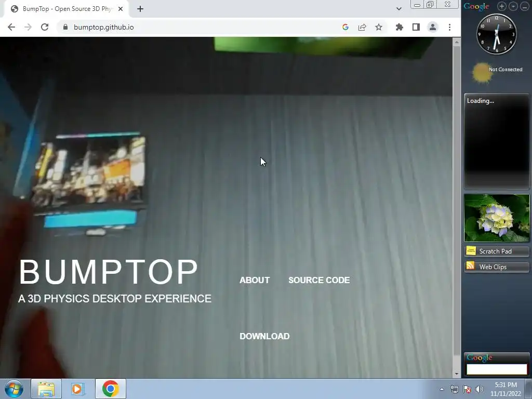Click the taskbar clock showing 5:31 PM
This screenshot has height=399, width=532.
[506, 389]
